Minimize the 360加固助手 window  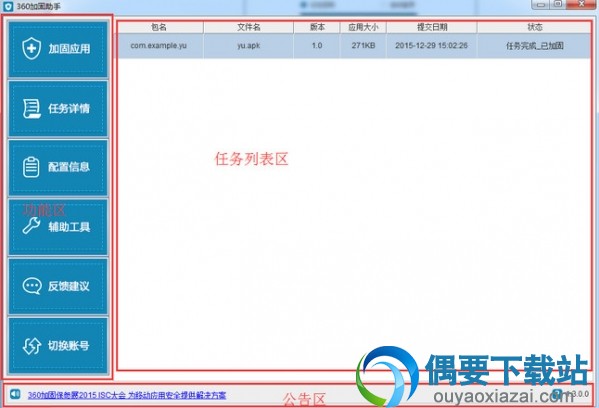pos(541,4)
